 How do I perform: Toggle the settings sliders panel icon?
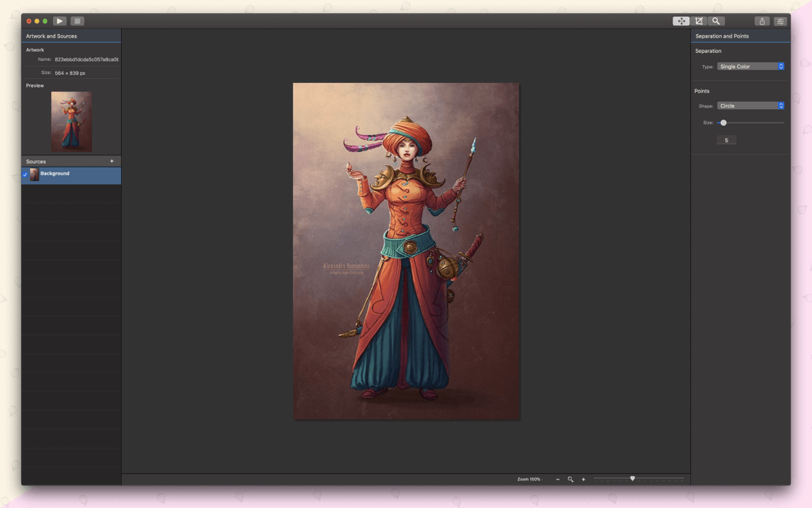(780, 21)
